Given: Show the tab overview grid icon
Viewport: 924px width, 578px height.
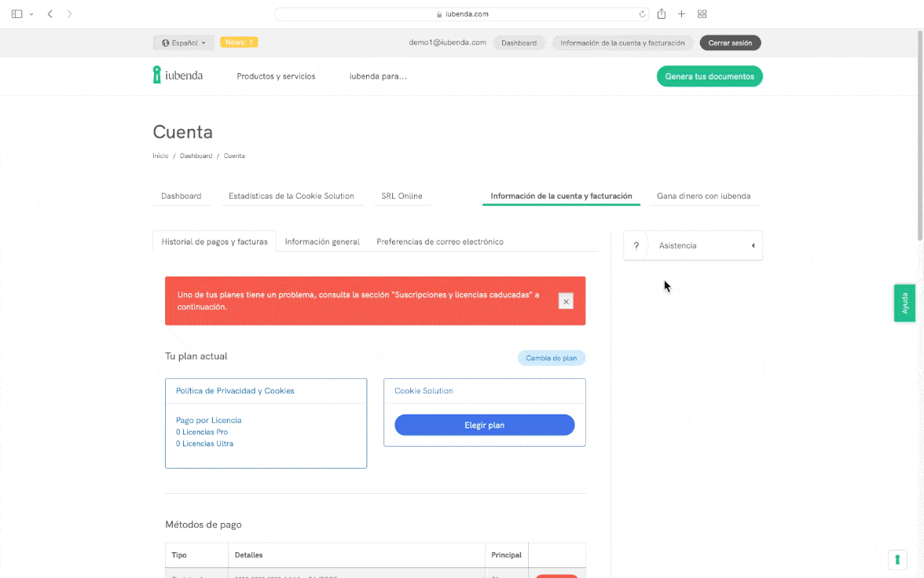Looking at the screenshot, I should tap(702, 14).
